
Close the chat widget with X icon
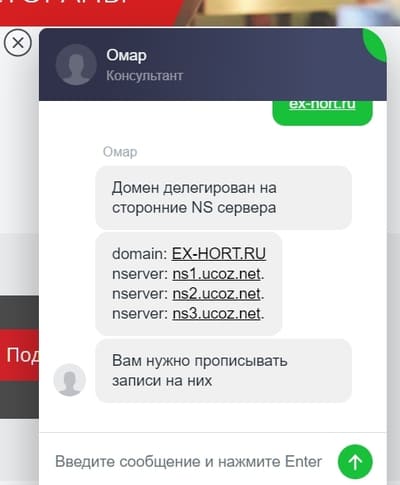click(x=18, y=43)
